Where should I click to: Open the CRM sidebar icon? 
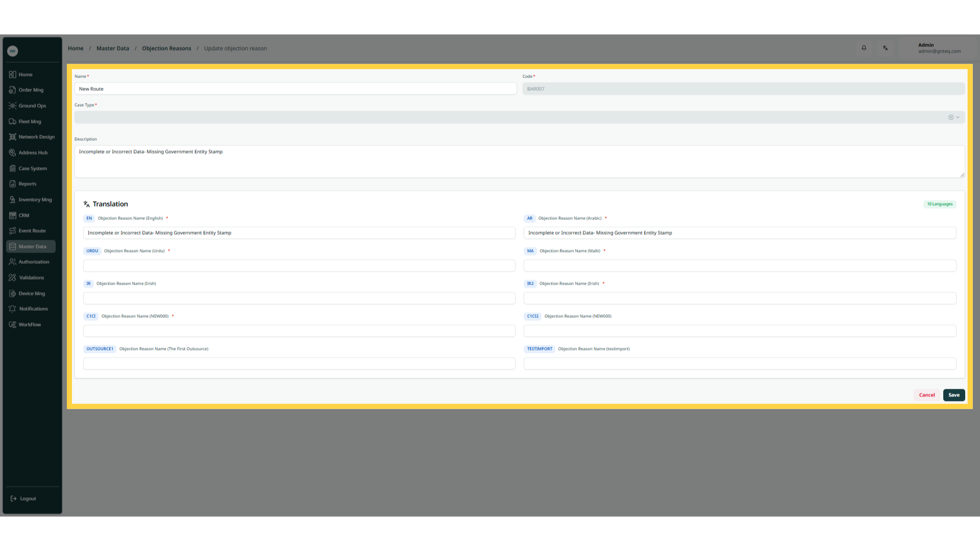point(12,215)
